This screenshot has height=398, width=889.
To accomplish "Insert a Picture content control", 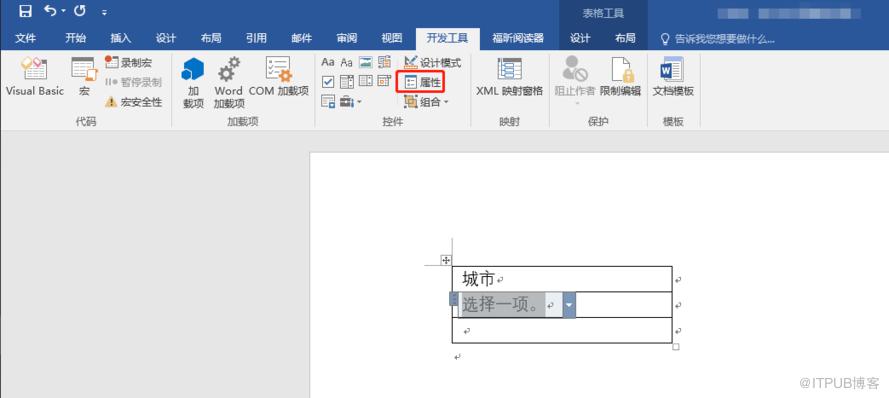I will click(x=366, y=62).
